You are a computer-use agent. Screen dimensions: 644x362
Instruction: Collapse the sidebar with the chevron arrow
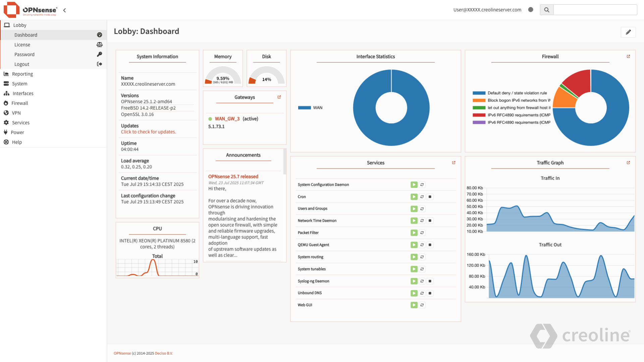64,10
